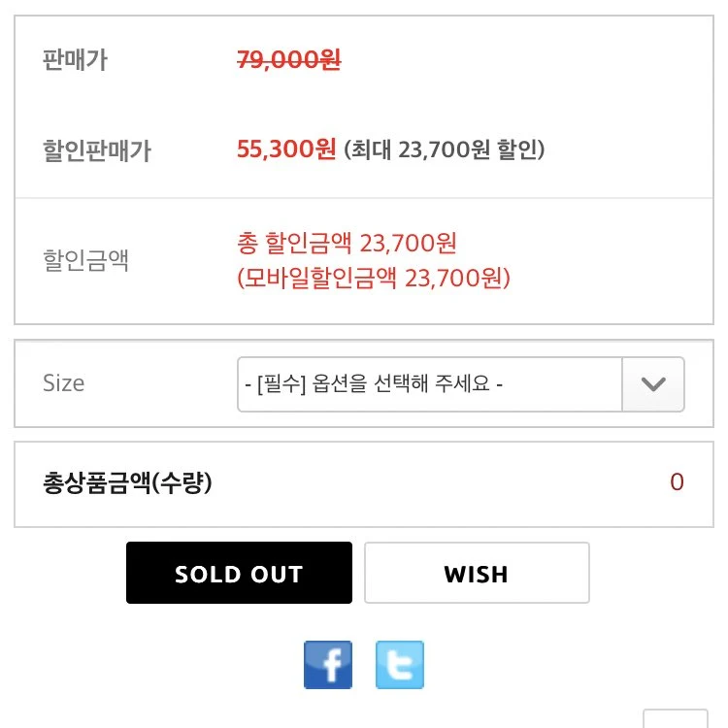Click the 할인판매가 label
The width and height of the screenshot is (728, 728).
(x=96, y=149)
